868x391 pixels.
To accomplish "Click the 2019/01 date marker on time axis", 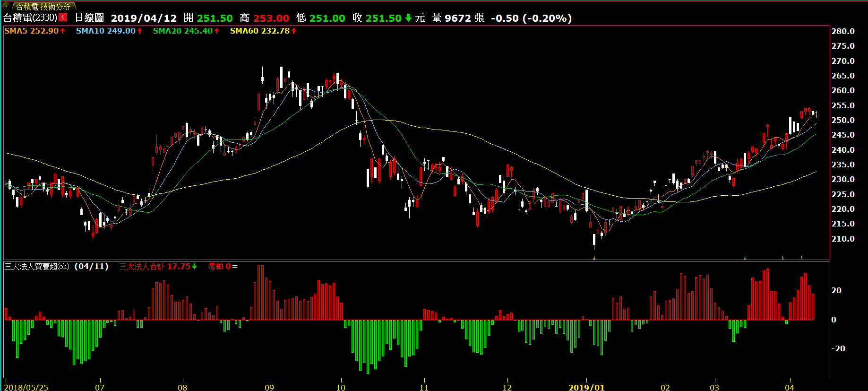I will 586,387.
